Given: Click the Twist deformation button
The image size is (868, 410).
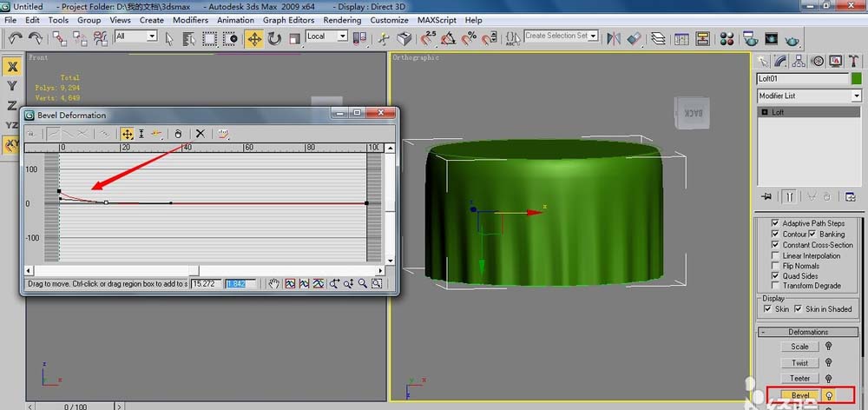Looking at the screenshot, I should pos(799,362).
